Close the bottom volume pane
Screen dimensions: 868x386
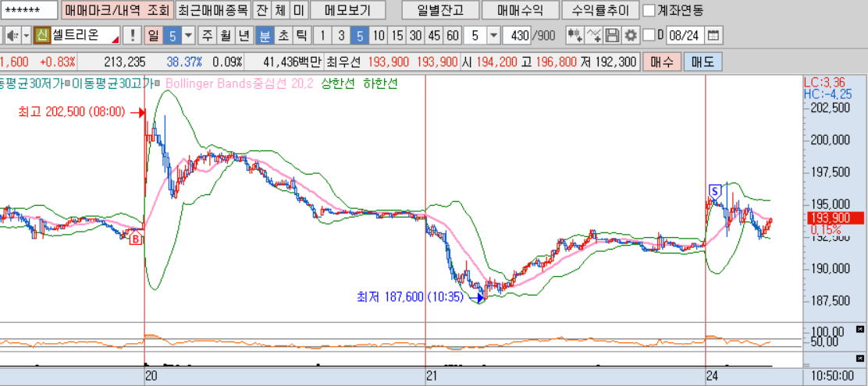(859, 359)
